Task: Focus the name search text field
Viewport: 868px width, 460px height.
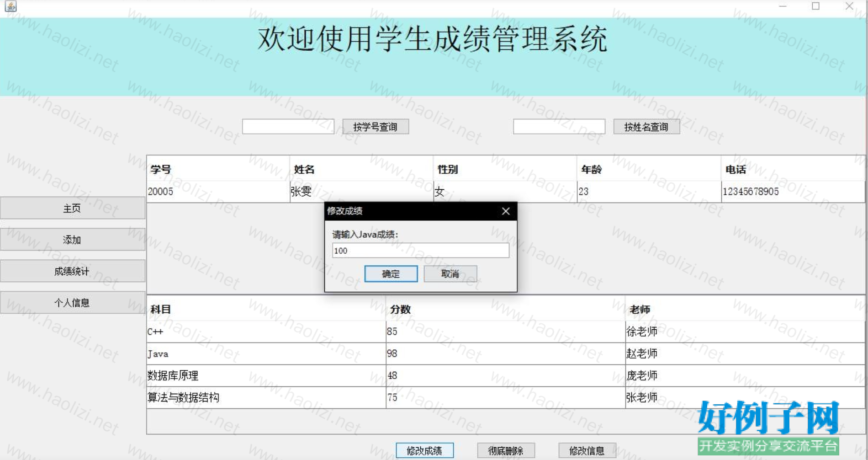Action: [x=559, y=127]
